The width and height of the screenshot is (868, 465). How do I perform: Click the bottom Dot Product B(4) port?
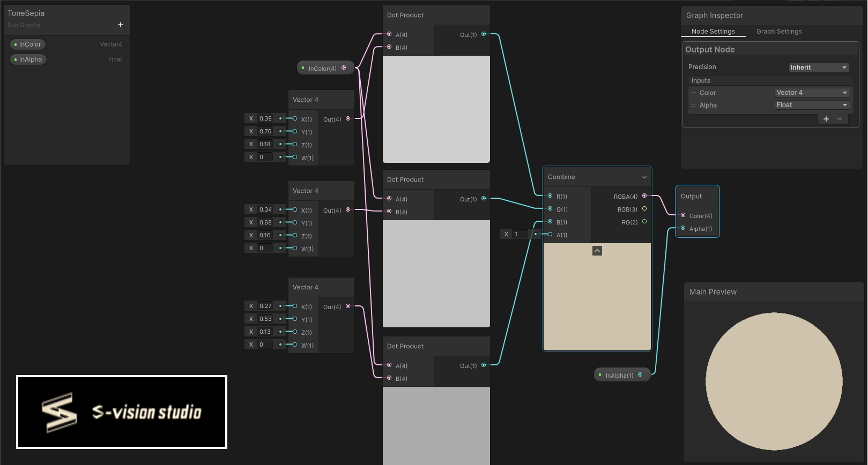389,378
